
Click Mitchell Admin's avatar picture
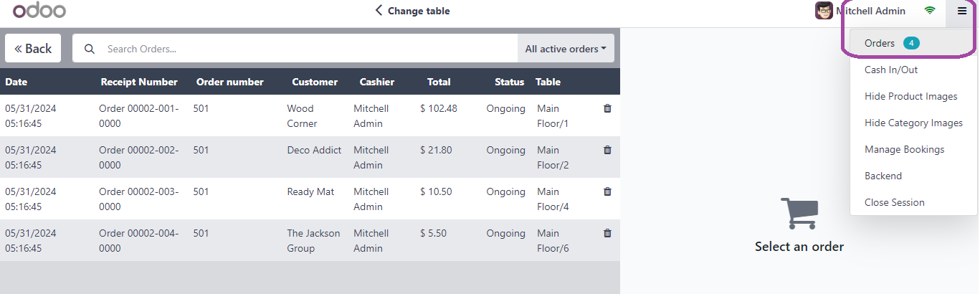click(824, 11)
